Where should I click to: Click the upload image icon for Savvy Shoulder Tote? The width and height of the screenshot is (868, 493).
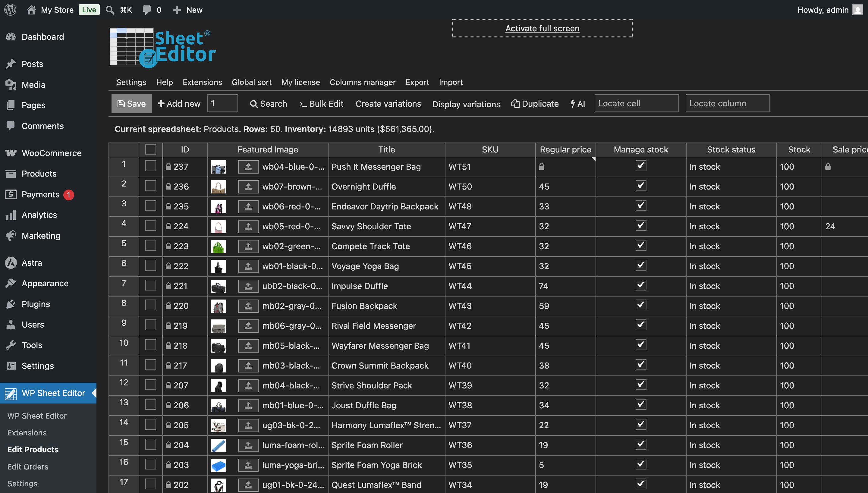tap(248, 226)
